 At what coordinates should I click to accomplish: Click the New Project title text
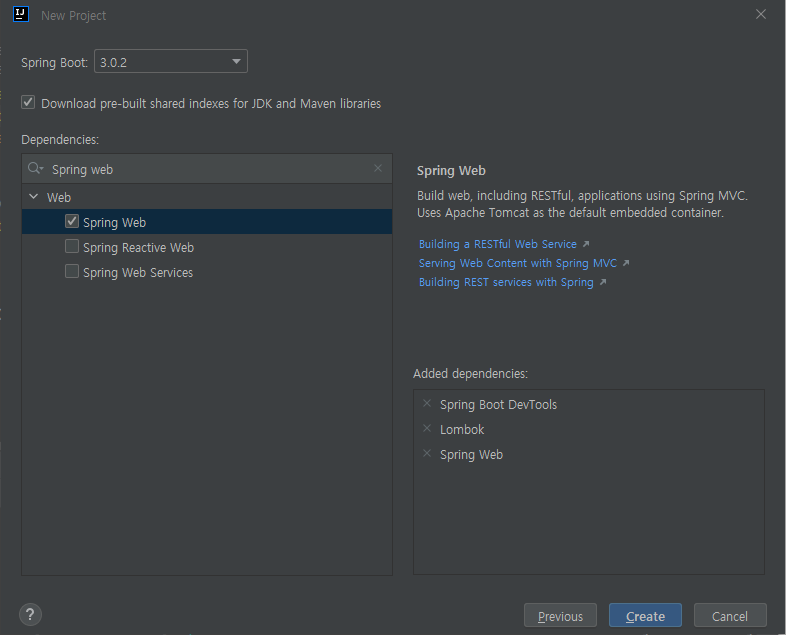(73, 16)
